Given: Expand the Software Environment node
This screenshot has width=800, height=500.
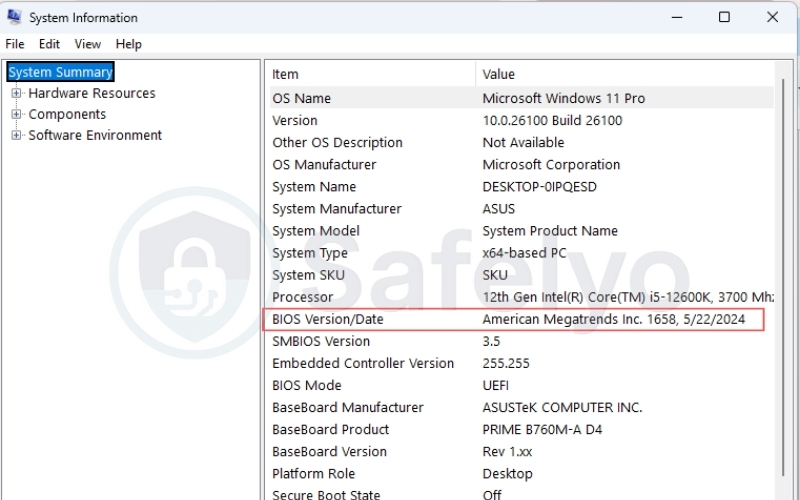Looking at the screenshot, I should point(16,135).
